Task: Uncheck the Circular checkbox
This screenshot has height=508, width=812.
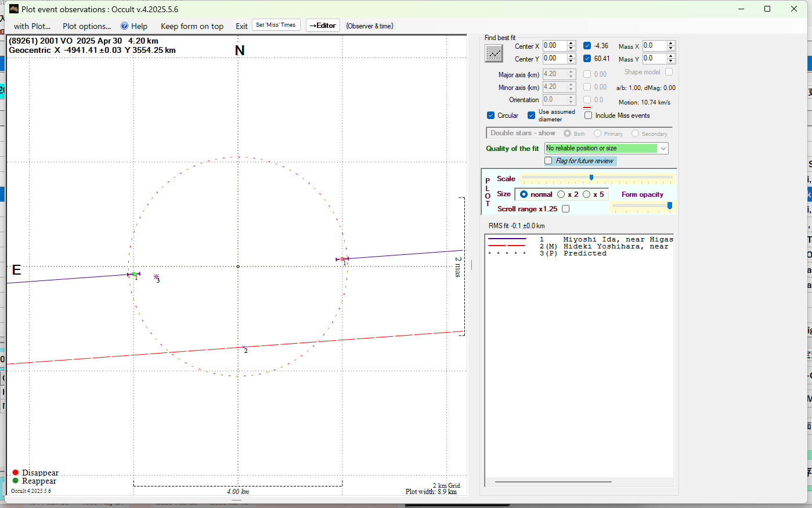Action: pos(491,116)
